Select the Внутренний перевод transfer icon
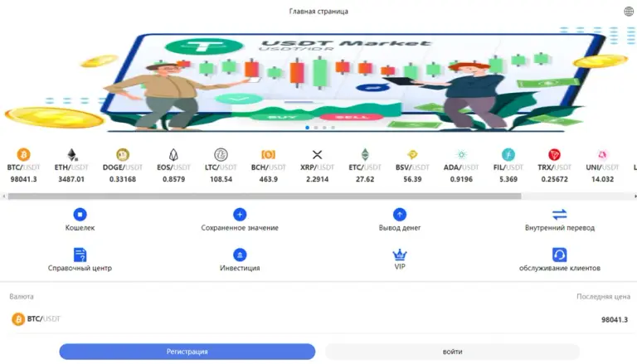The height and width of the screenshot is (364, 637). click(x=559, y=214)
